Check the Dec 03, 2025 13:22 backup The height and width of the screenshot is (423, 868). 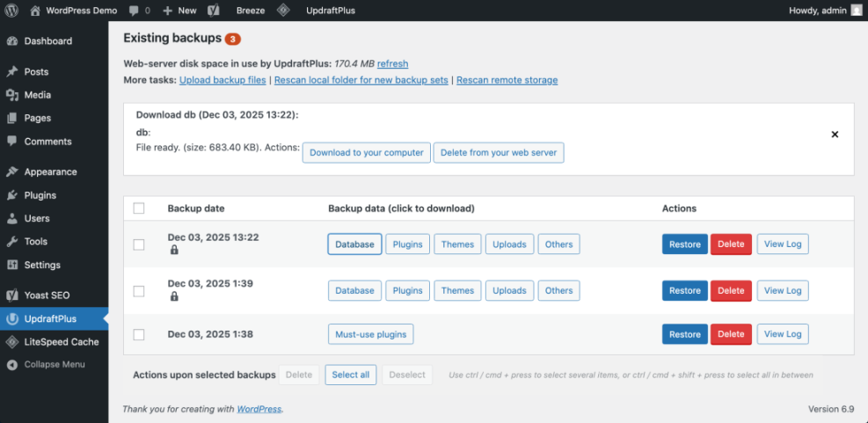[139, 244]
